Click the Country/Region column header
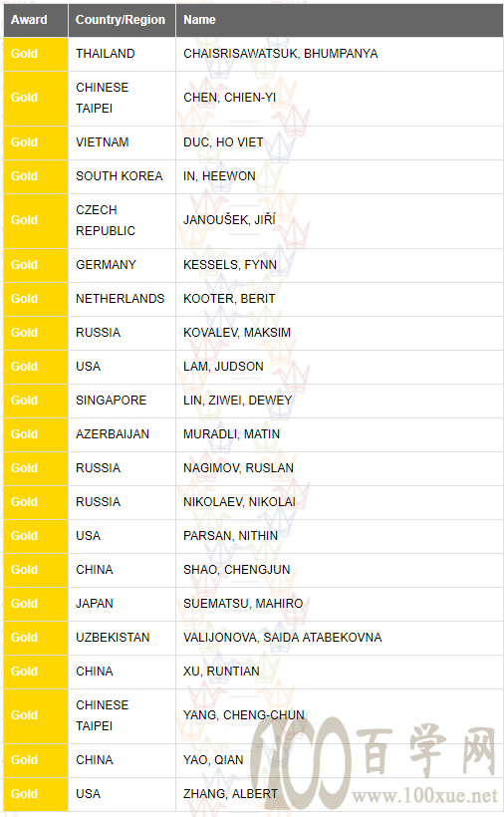Image resolution: width=504 pixels, height=817 pixels. pos(122,20)
